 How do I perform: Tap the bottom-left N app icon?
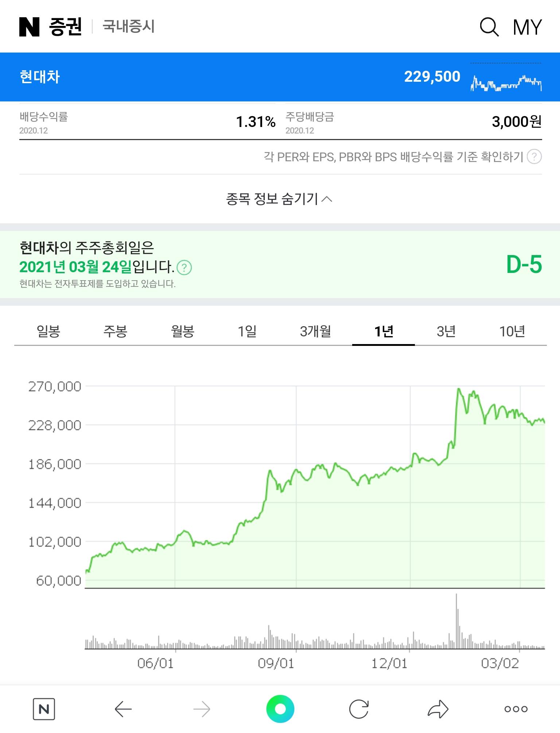44,709
